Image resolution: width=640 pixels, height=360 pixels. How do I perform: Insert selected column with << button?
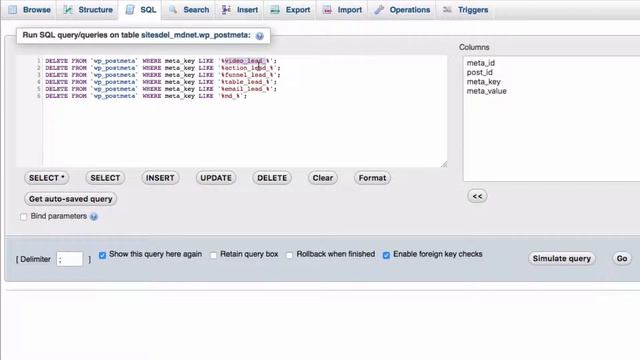(477, 196)
